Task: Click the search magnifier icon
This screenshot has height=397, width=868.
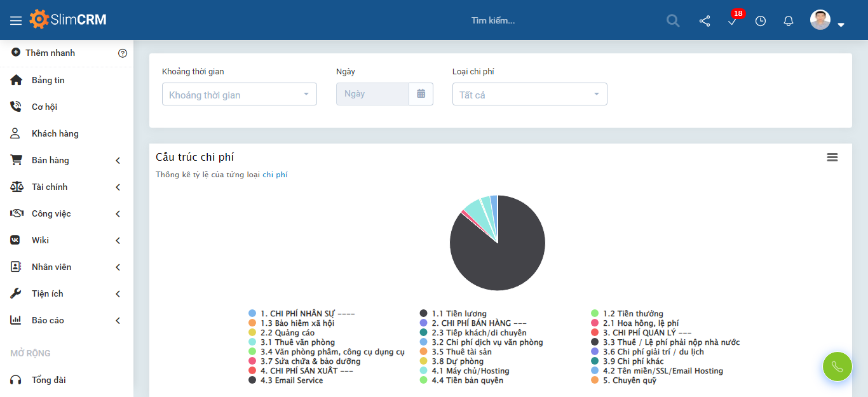Action: [x=672, y=20]
